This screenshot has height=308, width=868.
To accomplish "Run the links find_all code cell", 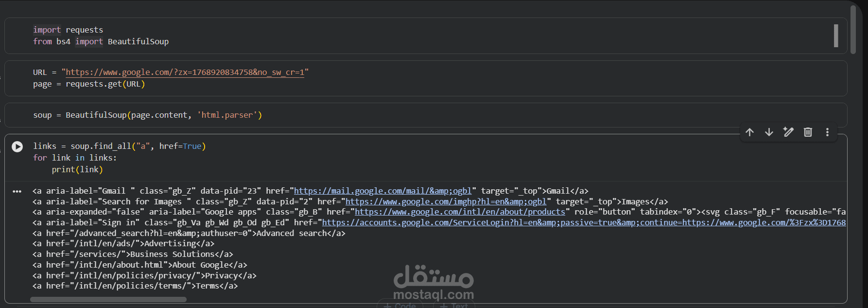I will click(x=17, y=146).
